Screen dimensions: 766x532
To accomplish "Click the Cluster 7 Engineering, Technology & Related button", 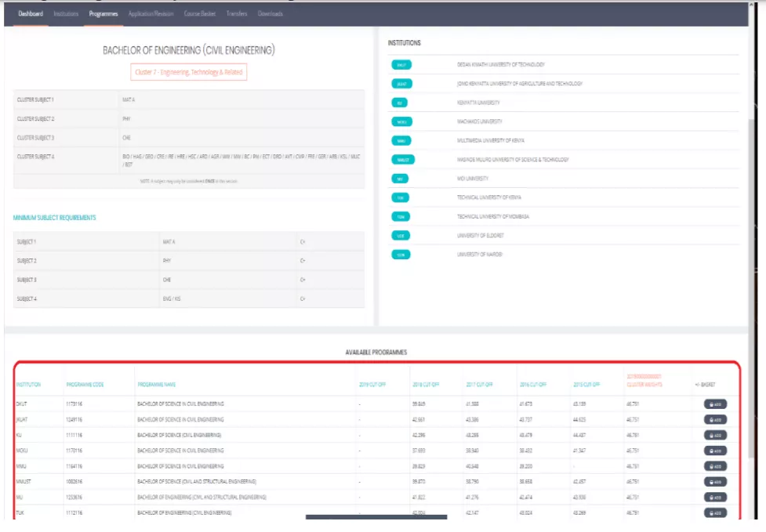I will click(x=189, y=72).
